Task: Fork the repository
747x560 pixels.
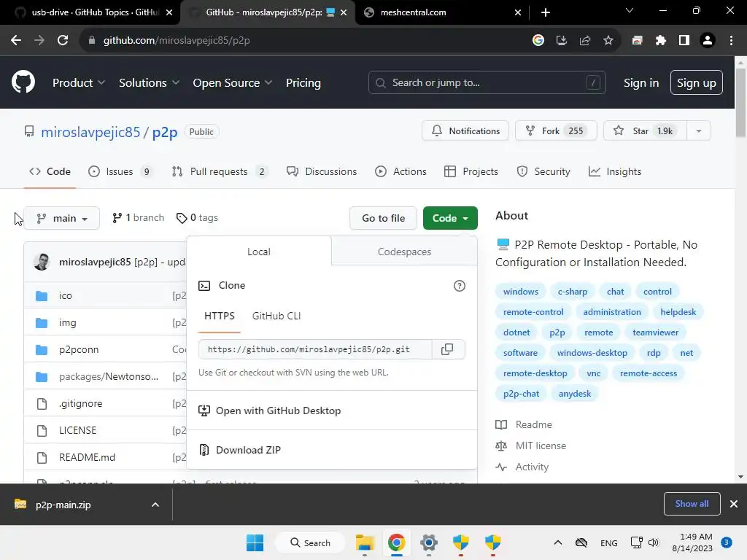Action: pos(555,131)
